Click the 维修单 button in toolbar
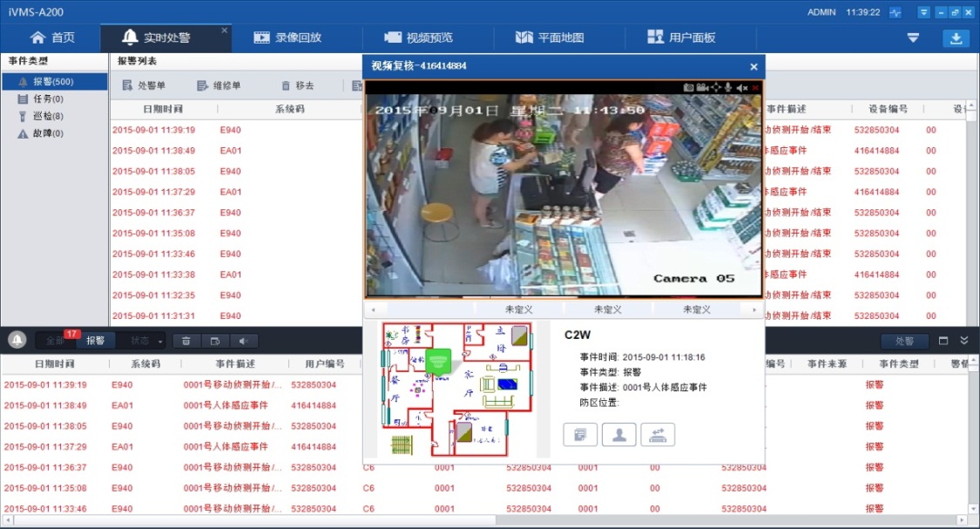The width and height of the screenshot is (980, 529). point(218,86)
